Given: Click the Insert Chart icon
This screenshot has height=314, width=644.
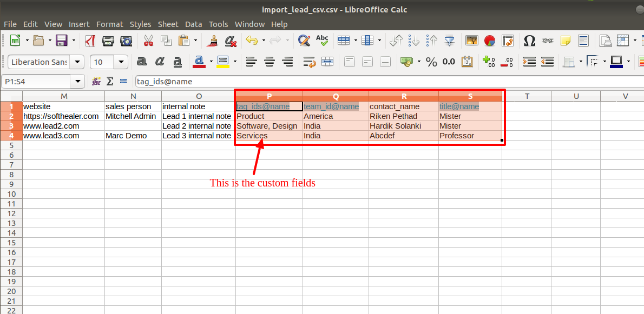Looking at the screenshot, I should coord(490,40).
